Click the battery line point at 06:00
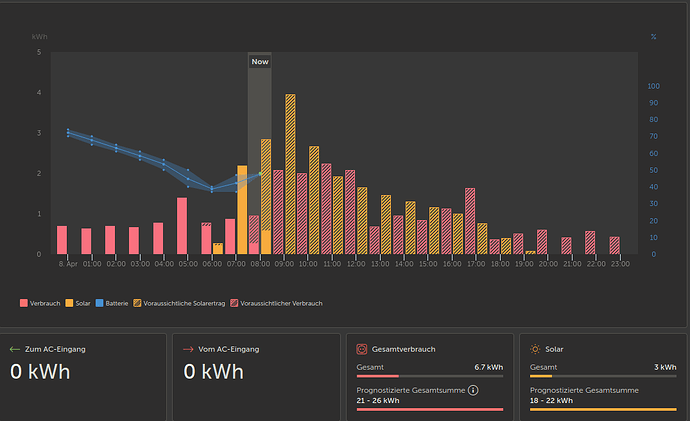Screen dimensions: 690x421 point(212,189)
